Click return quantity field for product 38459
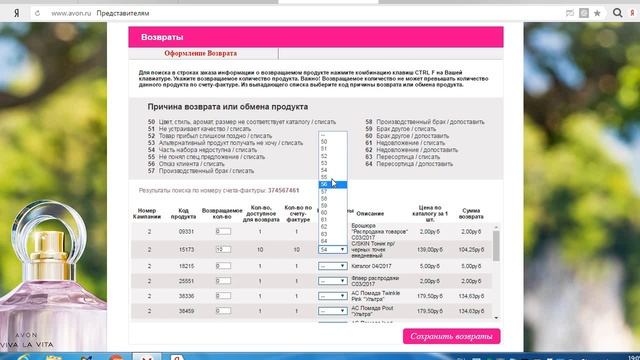This screenshot has height=360, width=640. [223, 311]
